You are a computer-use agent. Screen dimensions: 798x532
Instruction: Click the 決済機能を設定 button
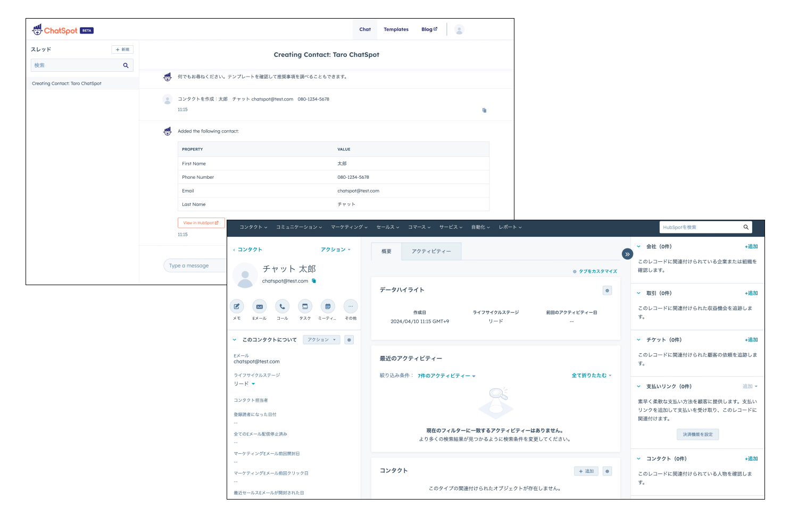pyautogui.click(x=697, y=435)
